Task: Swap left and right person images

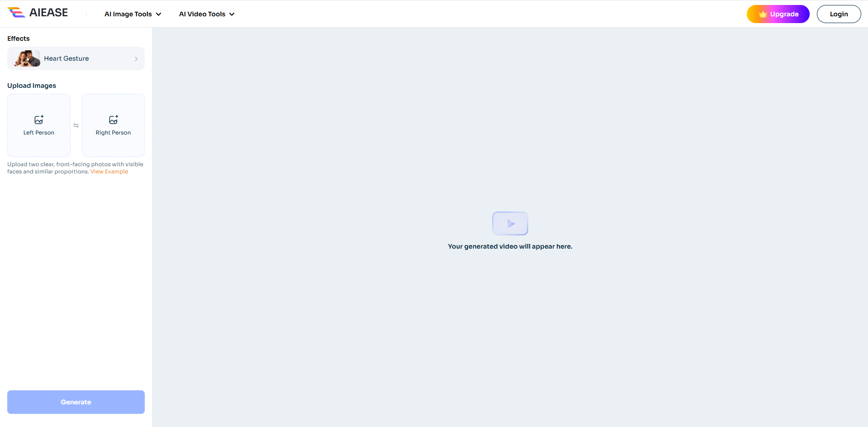Action: [x=76, y=125]
